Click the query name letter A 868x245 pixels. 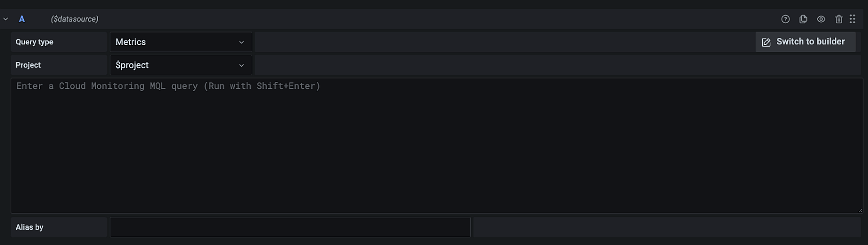[22, 19]
